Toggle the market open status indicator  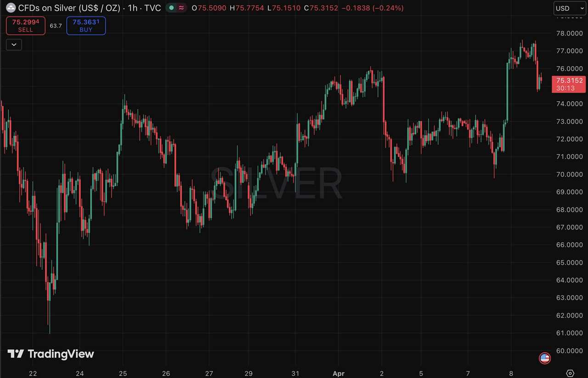(x=171, y=8)
